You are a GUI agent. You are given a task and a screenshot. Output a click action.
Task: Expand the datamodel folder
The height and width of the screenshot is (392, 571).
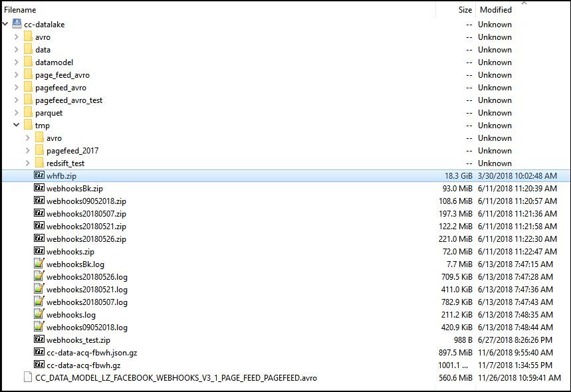[x=17, y=62]
